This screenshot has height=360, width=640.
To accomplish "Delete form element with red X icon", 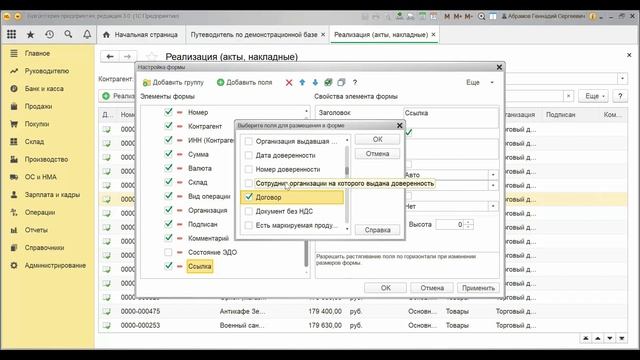I will tap(289, 82).
